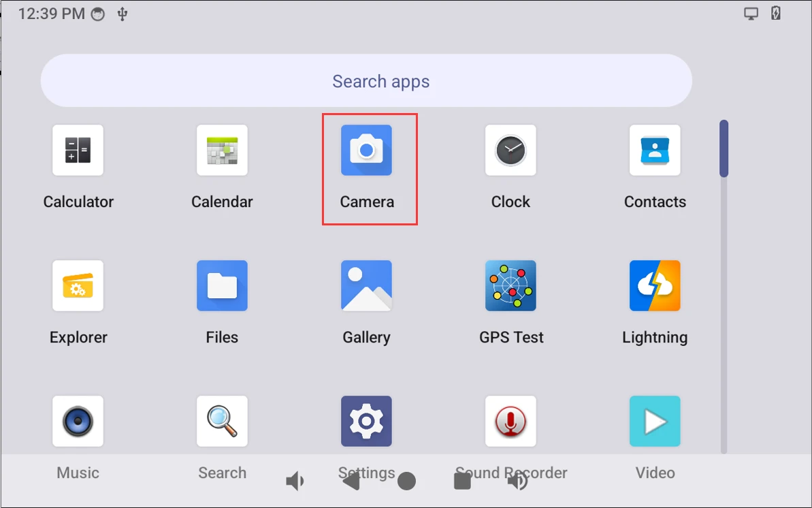812x508 pixels.
Task: Open the Settings gear app
Action: [x=367, y=422]
